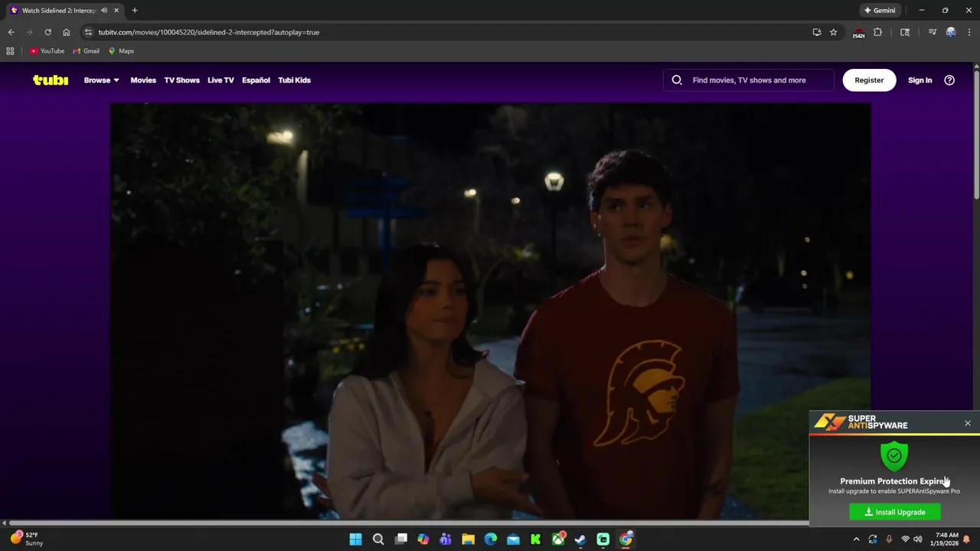The width and height of the screenshot is (980, 551).
Task: Open the red-badged extension icon
Action: tap(859, 33)
